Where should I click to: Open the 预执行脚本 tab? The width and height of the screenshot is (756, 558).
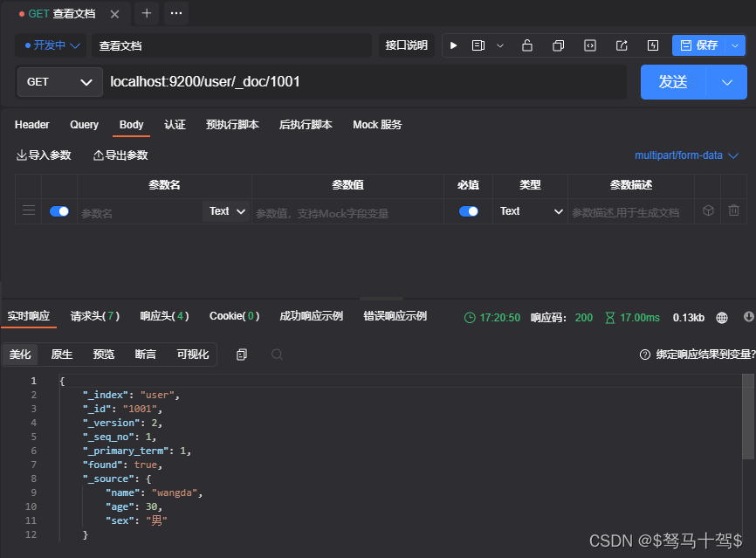[x=232, y=125]
